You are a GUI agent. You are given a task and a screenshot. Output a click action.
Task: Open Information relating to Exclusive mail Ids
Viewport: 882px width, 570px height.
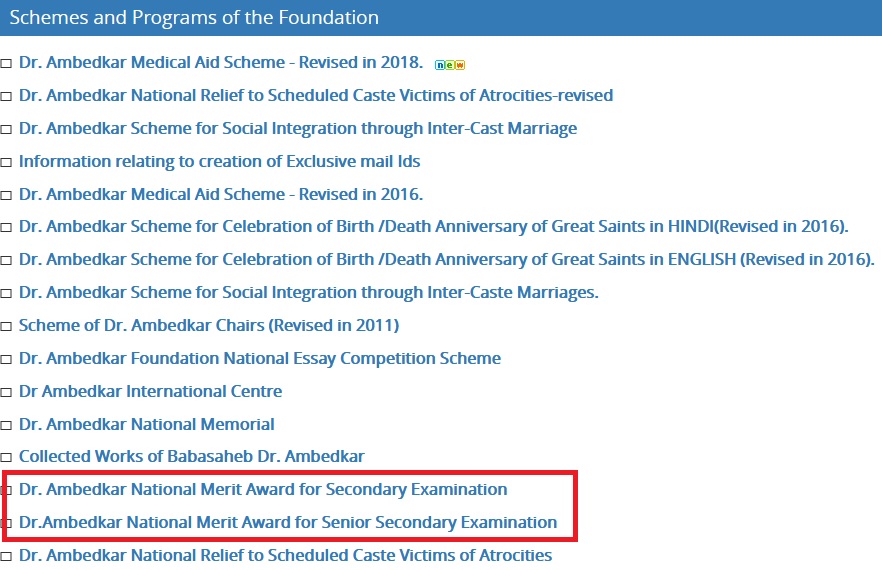coord(219,161)
